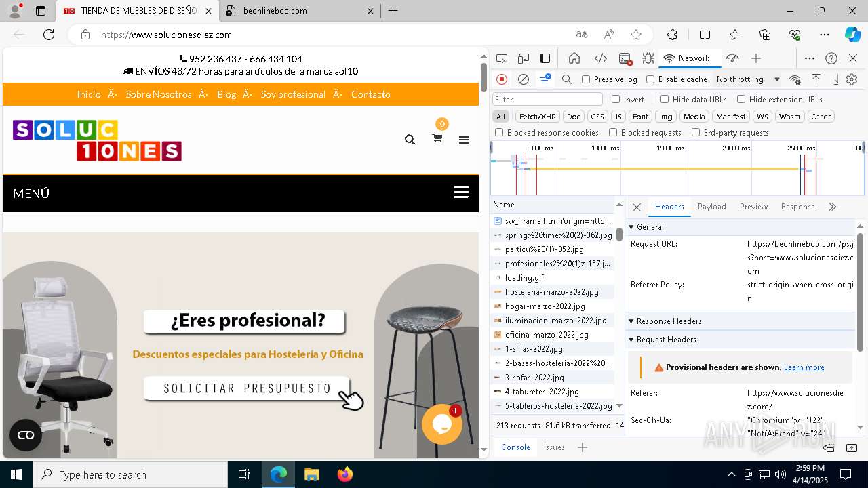
Task: Check Hide data URLs
Action: [665, 99]
